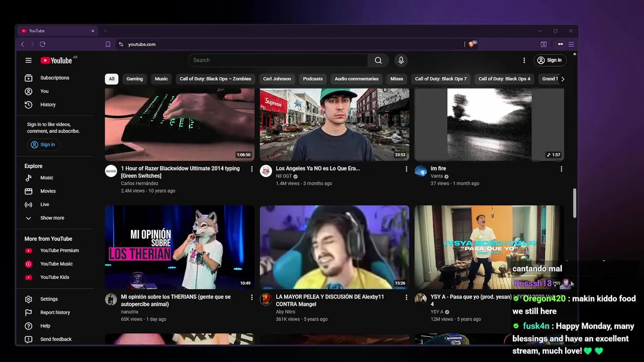Select Call of Duty: Black Ops 7 chip

click(441, 79)
